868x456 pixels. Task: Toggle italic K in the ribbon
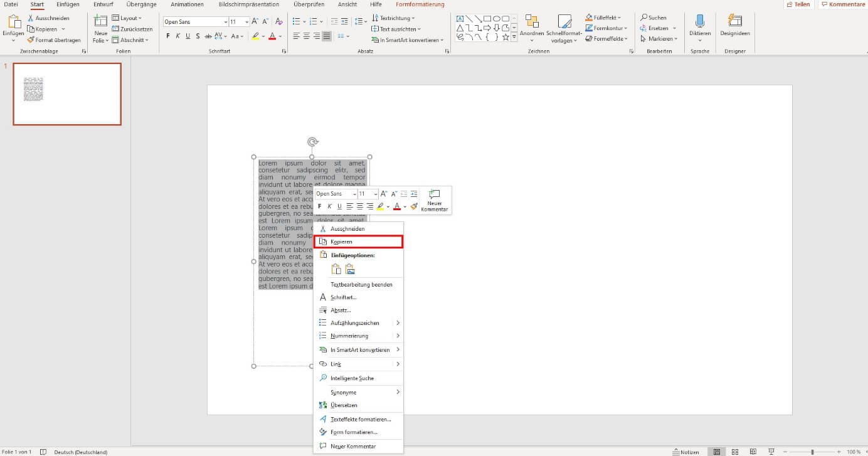[178, 36]
